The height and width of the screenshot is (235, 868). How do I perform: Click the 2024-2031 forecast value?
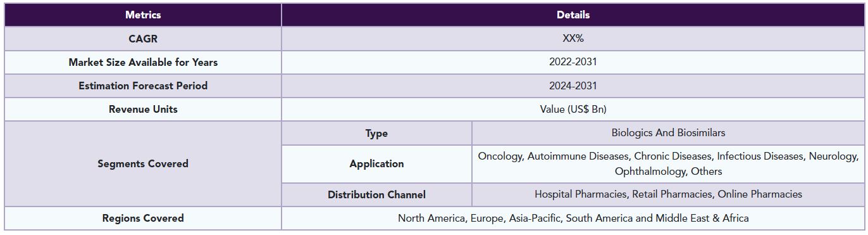(573, 86)
